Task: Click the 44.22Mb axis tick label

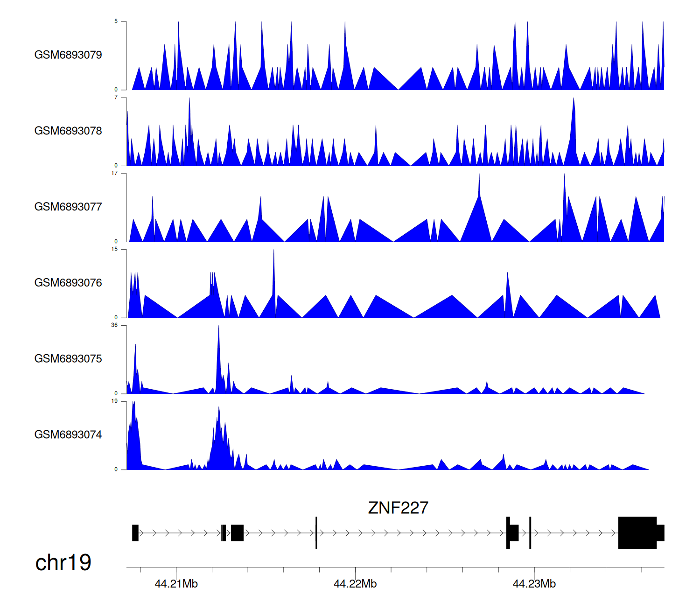Action: (355, 584)
